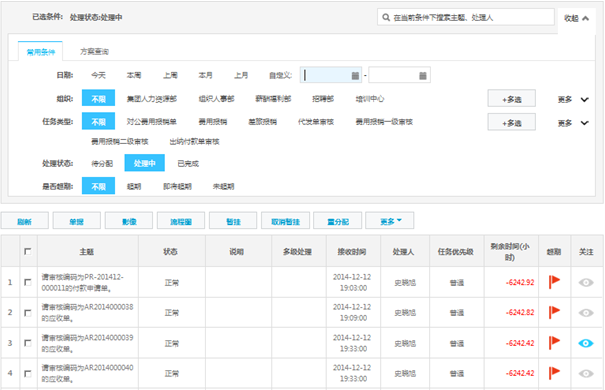Click the overdue flag in row 1
The width and height of the screenshot is (605, 390).
[x=554, y=282]
